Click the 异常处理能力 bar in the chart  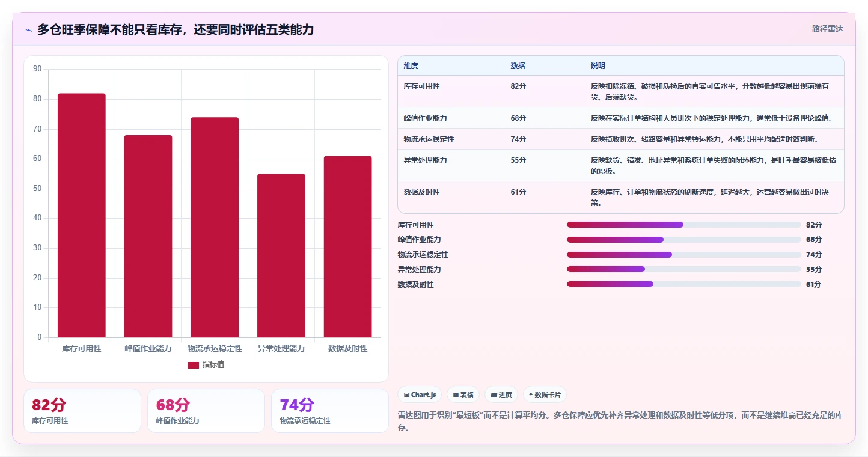[x=281, y=256]
